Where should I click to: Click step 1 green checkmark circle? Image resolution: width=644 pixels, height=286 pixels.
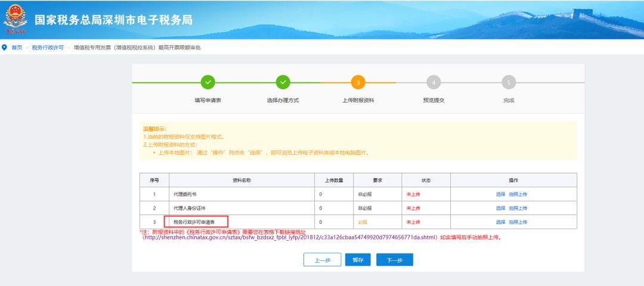(x=208, y=82)
